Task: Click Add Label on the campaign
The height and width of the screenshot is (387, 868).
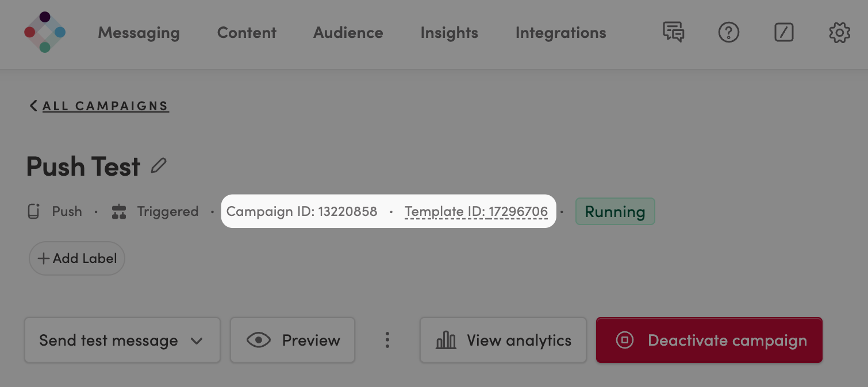Action: tap(76, 258)
